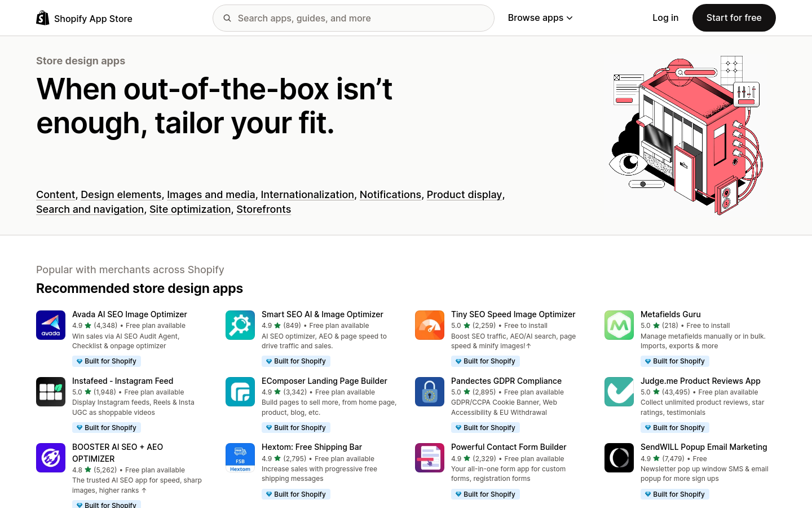Viewport: 812px width, 508px height.
Task: Open EComposer app icon
Action: pyautogui.click(x=240, y=392)
